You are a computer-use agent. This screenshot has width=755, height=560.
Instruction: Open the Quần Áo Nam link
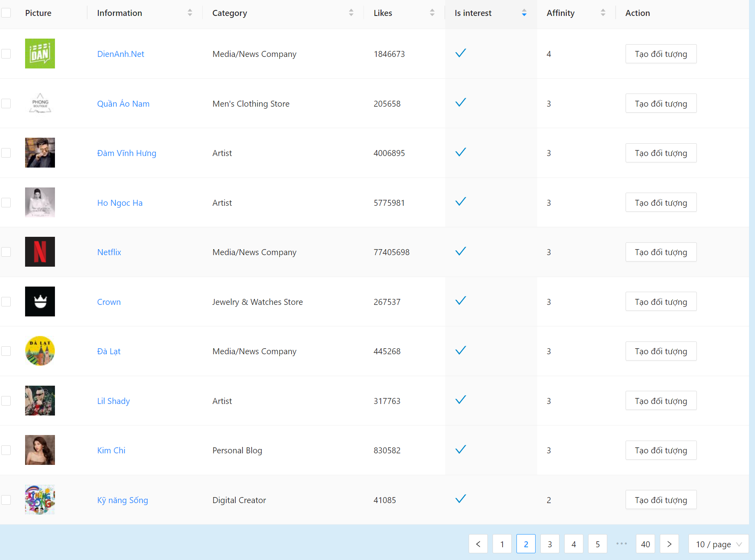click(x=123, y=103)
